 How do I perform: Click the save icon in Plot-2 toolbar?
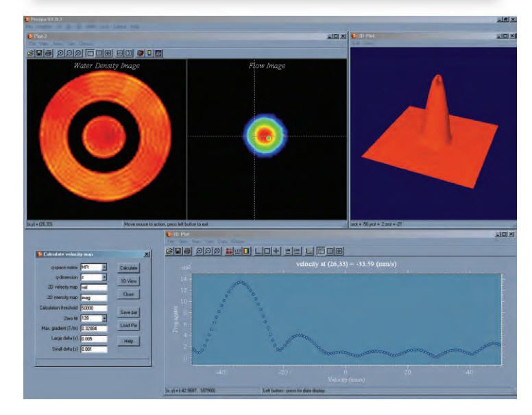(39, 52)
